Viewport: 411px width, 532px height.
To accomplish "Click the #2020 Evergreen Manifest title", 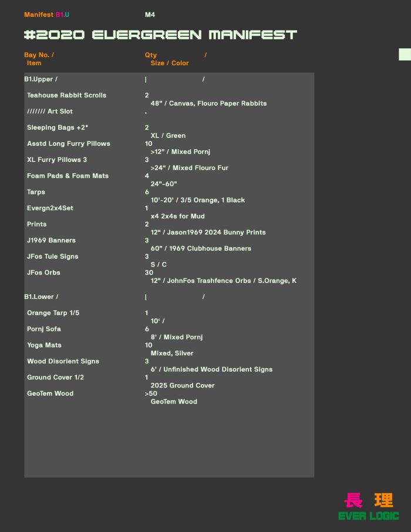I will point(160,35).
